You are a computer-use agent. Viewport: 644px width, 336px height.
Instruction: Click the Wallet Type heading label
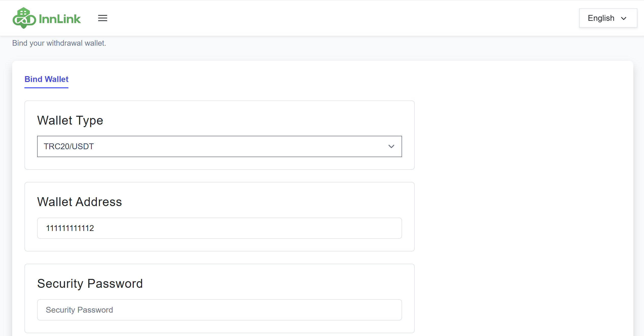pos(70,120)
